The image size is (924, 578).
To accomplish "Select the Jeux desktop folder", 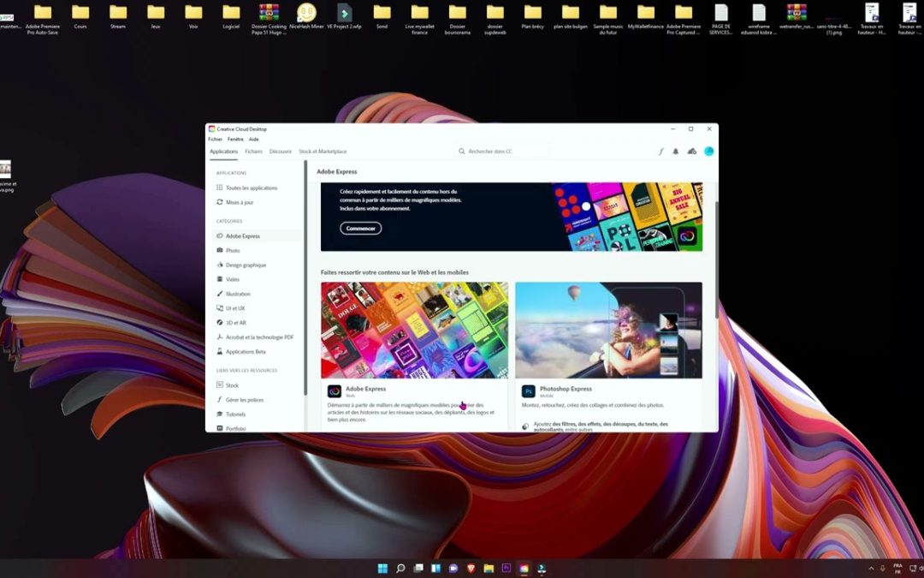I will [x=156, y=17].
